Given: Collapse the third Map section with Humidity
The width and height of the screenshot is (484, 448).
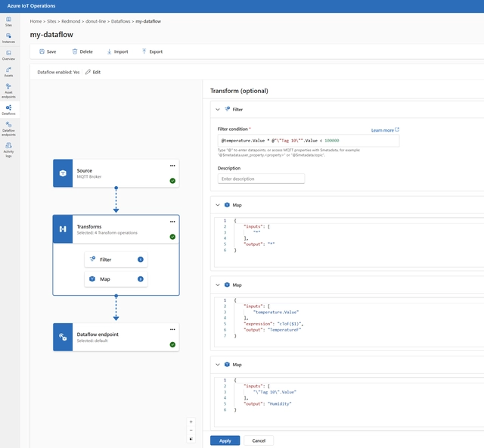Looking at the screenshot, I should click(218, 365).
